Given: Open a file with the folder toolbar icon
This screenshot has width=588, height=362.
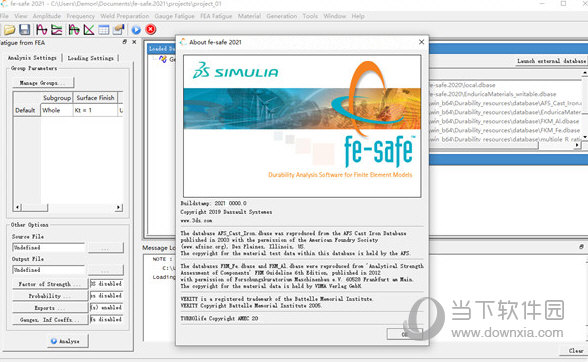Looking at the screenshot, I should click(9, 30).
